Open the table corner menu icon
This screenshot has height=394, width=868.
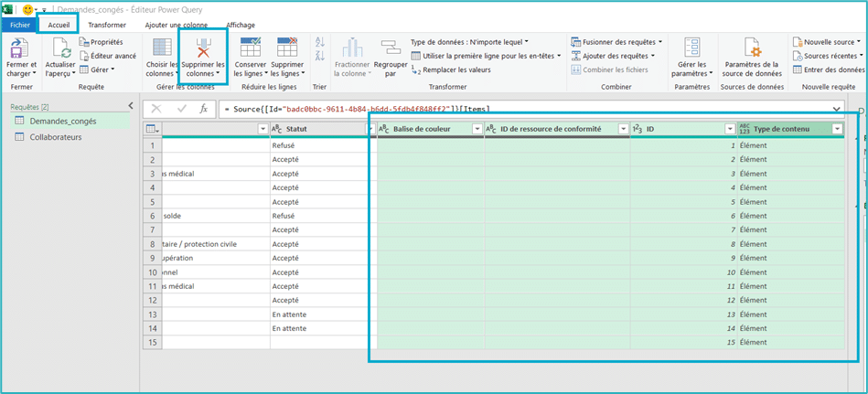(x=152, y=130)
